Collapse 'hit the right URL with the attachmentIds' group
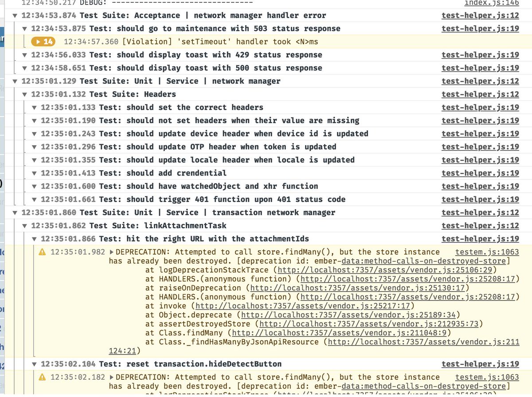This screenshot has width=532, height=397. coord(35,239)
